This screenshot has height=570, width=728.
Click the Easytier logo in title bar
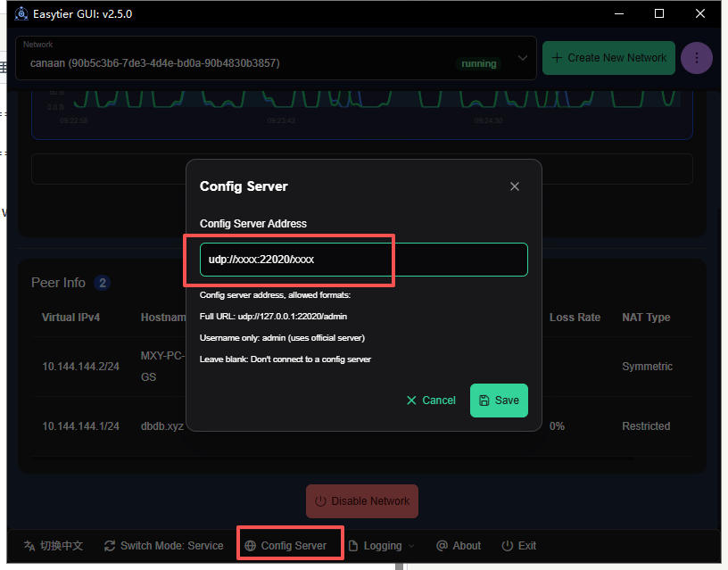coord(21,13)
